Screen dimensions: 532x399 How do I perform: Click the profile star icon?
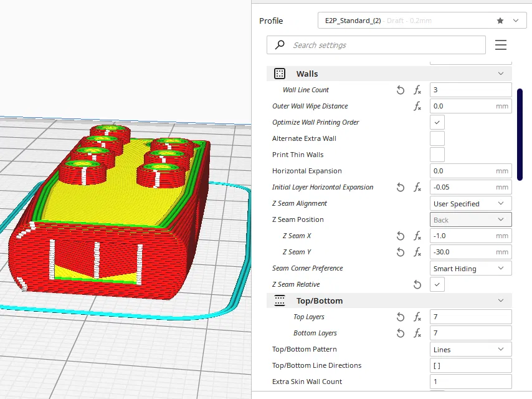pyautogui.click(x=500, y=21)
